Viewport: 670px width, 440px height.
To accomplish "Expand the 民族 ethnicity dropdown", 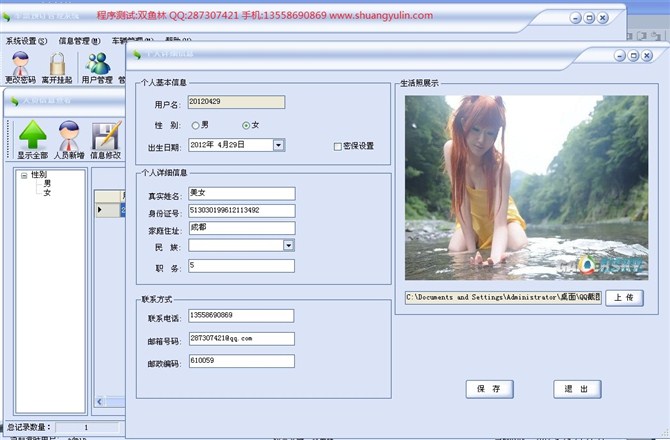I will [288, 245].
